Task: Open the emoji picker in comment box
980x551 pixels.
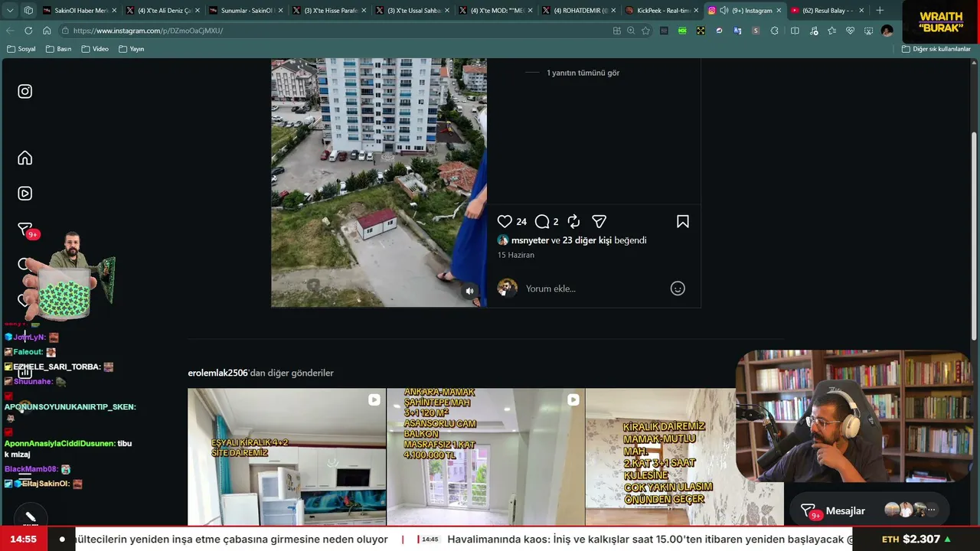Action: pos(678,289)
